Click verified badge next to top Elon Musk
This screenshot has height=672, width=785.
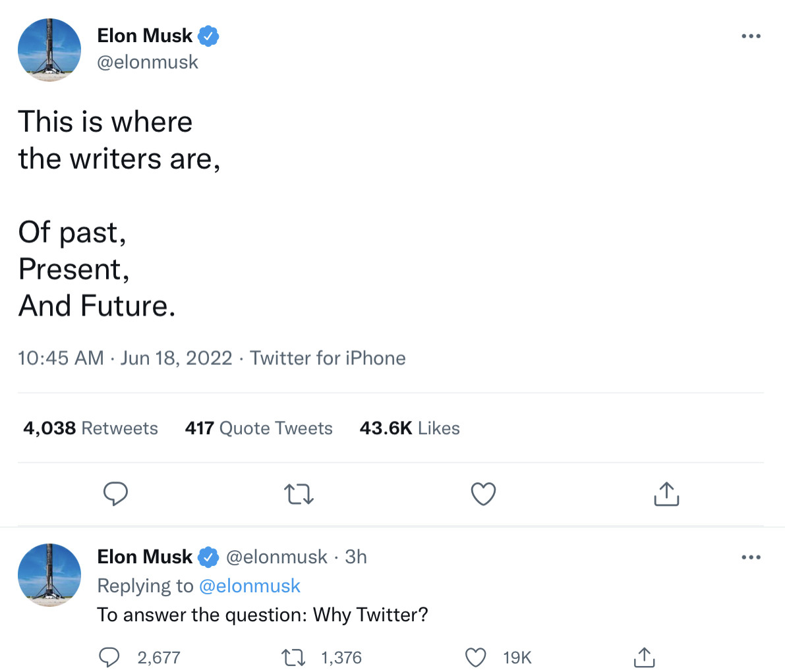pyautogui.click(x=208, y=36)
